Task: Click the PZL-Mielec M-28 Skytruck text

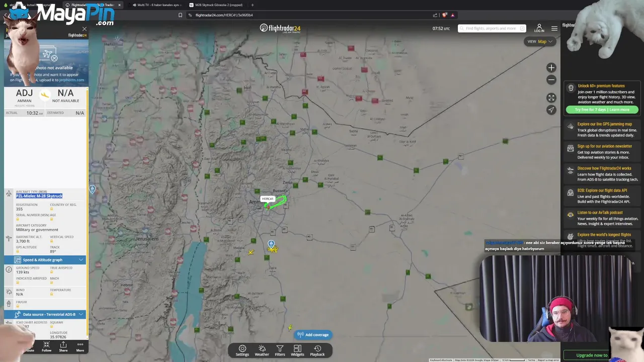Action: pos(39,196)
